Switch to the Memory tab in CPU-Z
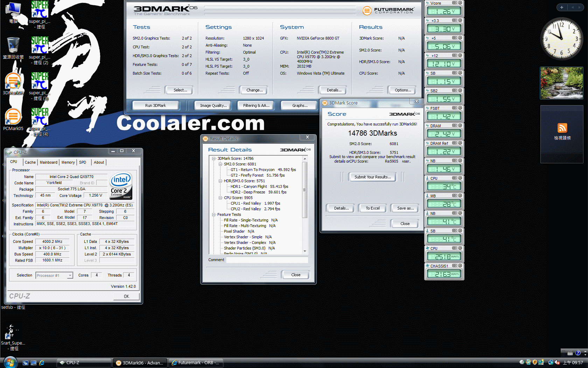 (x=68, y=162)
